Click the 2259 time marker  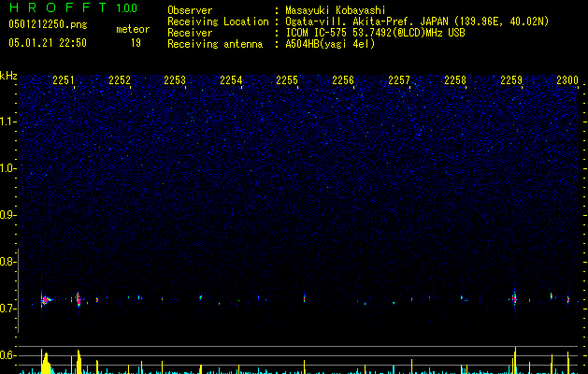pyautogui.click(x=511, y=80)
